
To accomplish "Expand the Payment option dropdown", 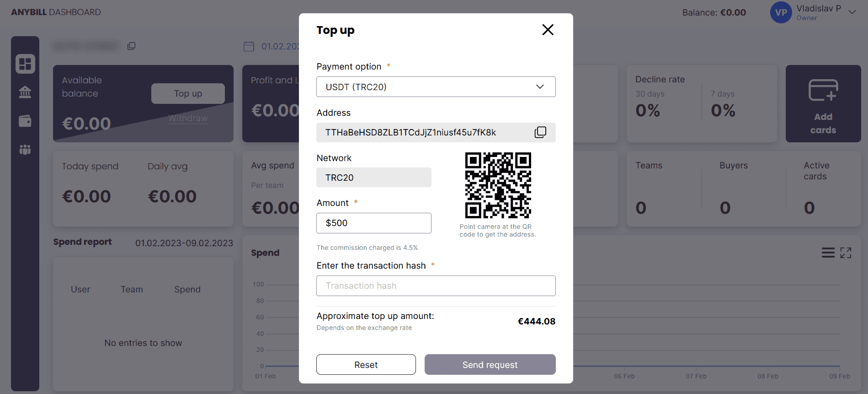I will tap(436, 86).
